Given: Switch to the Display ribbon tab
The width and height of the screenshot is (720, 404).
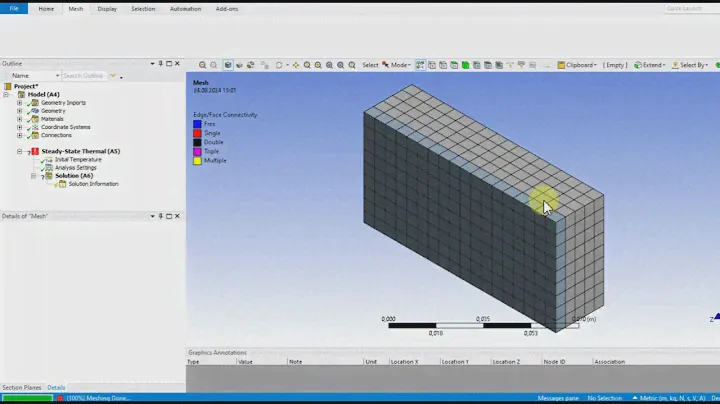Looking at the screenshot, I should (107, 8).
